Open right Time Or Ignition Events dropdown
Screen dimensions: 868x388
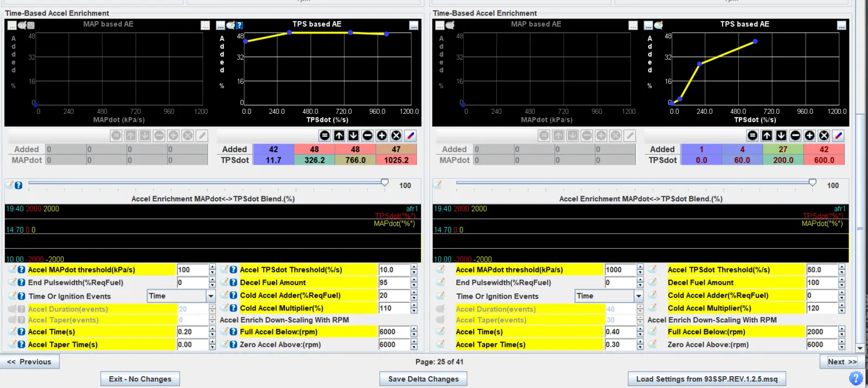[639, 296]
